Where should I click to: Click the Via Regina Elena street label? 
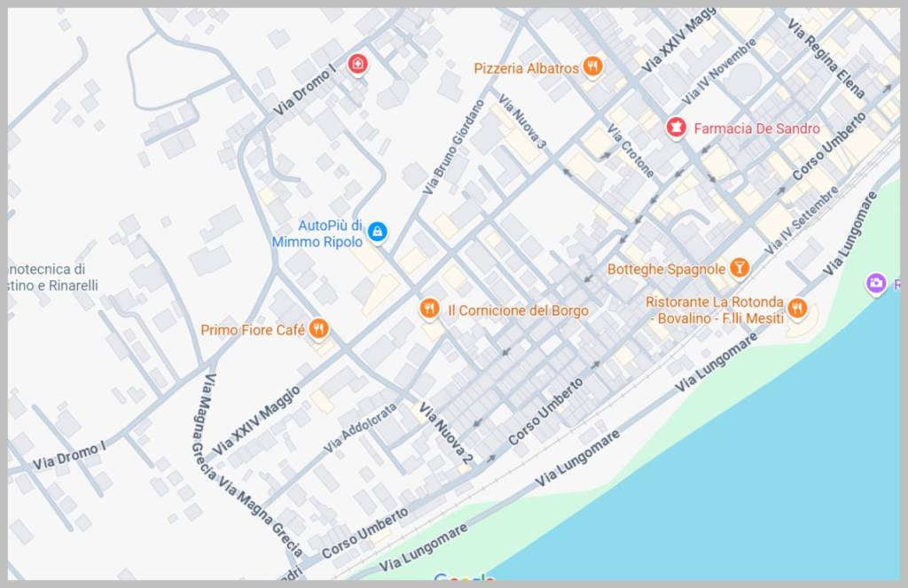coord(826,57)
